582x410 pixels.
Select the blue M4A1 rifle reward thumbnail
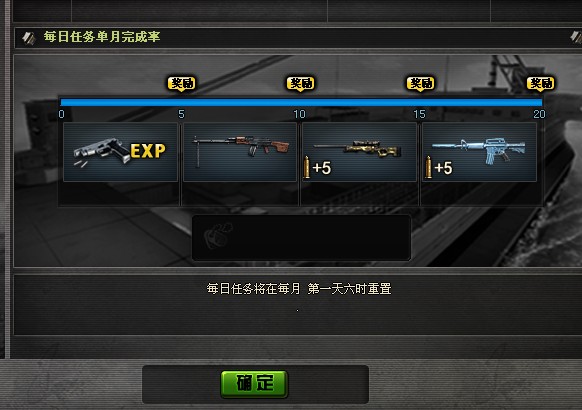point(479,152)
